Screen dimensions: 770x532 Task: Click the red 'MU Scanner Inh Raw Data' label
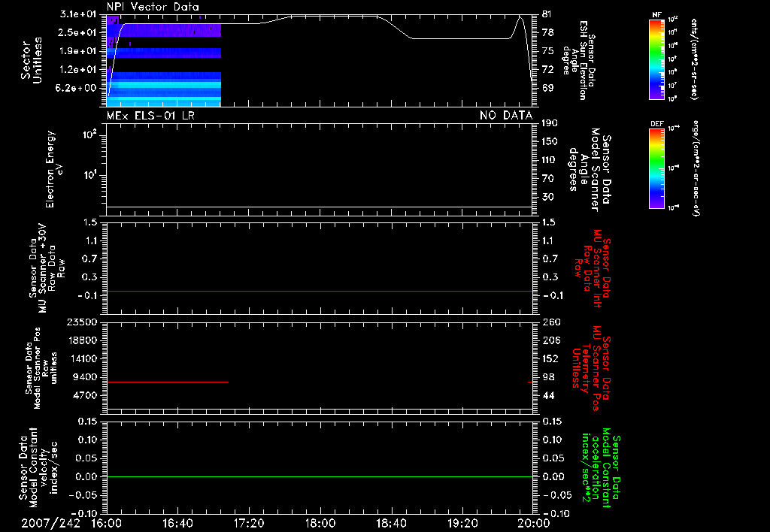tap(593, 268)
